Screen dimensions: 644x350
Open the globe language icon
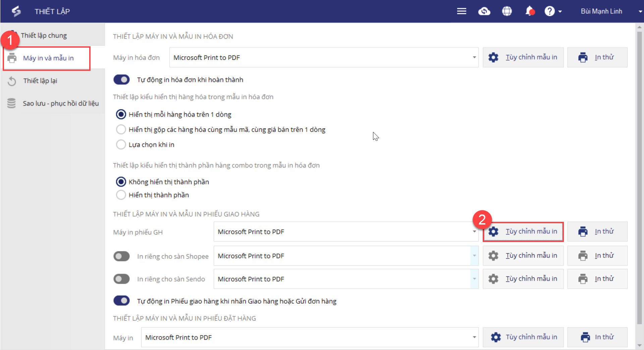507,11
